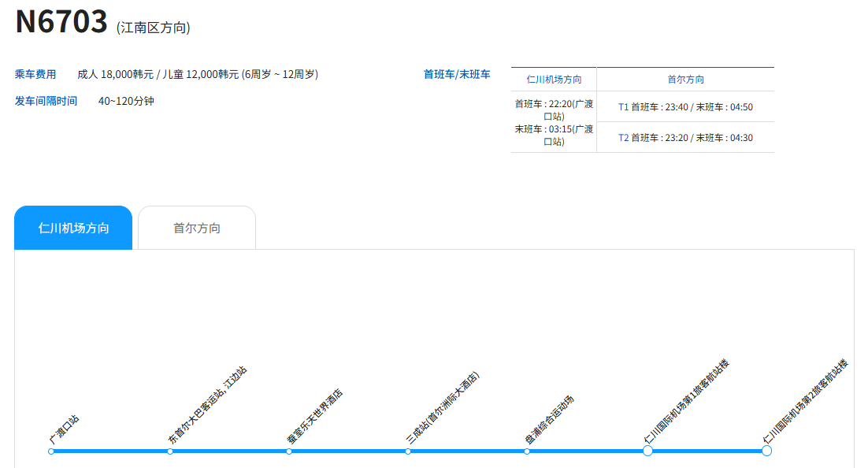Click the 首班车 22:20 广渡口站 timetable cell
Viewport: 868px width, 468px height.
click(554, 110)
